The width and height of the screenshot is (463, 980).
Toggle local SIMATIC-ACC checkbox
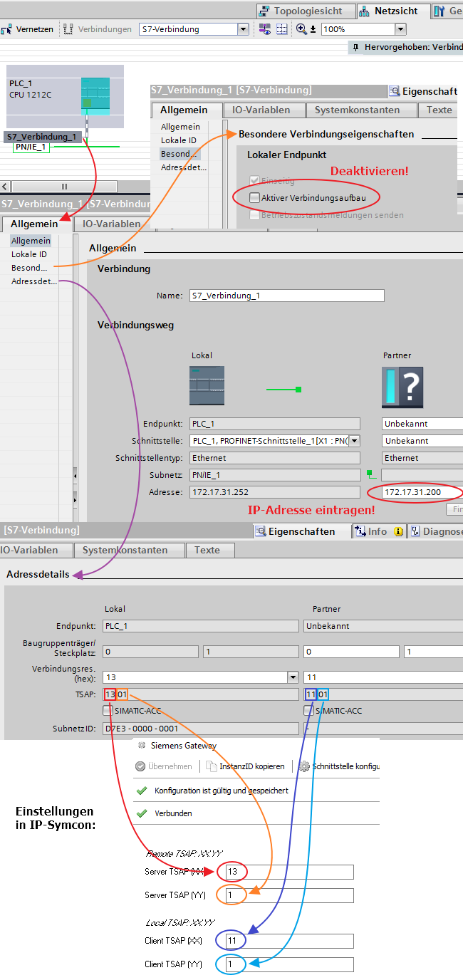click(x=108, y=710)
